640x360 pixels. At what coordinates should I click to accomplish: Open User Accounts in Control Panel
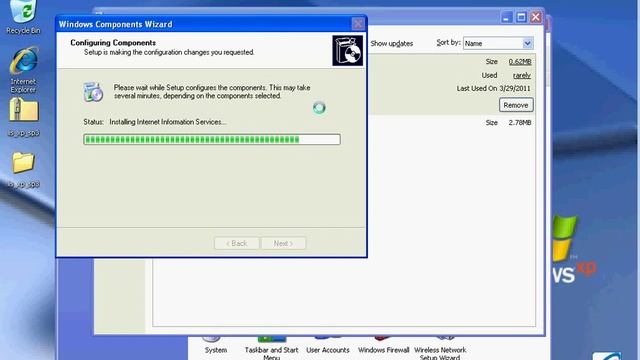(328, 345)
